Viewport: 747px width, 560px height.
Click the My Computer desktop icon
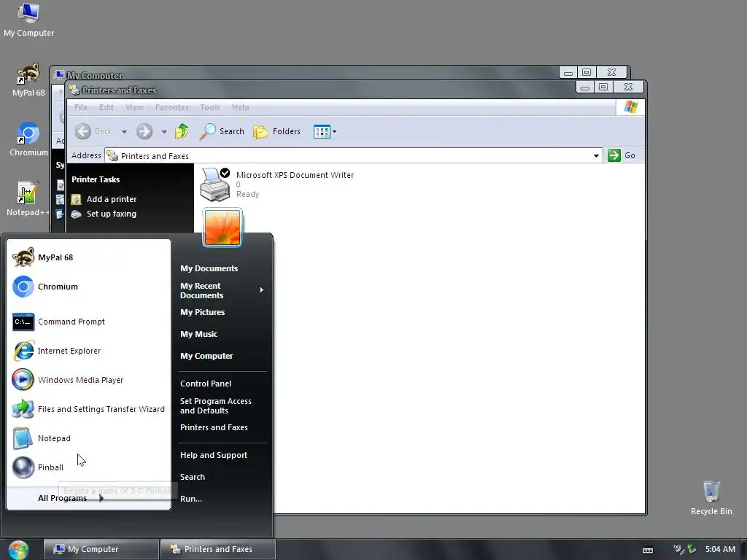pos(28,20)
